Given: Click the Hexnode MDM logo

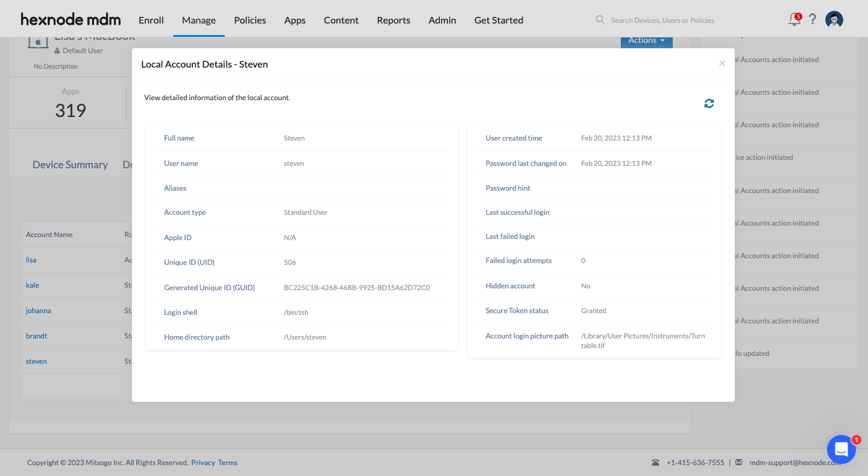Looking at the screenshot, I should [x=71, y=19].
